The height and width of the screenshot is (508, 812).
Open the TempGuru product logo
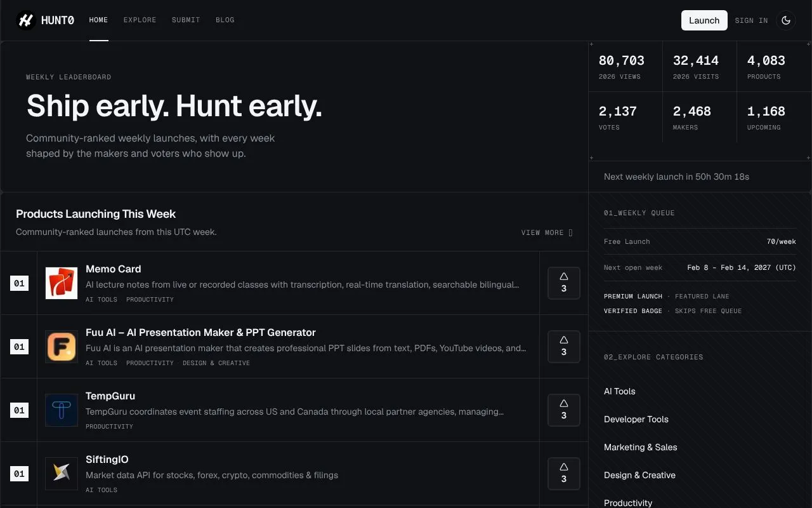62,410
